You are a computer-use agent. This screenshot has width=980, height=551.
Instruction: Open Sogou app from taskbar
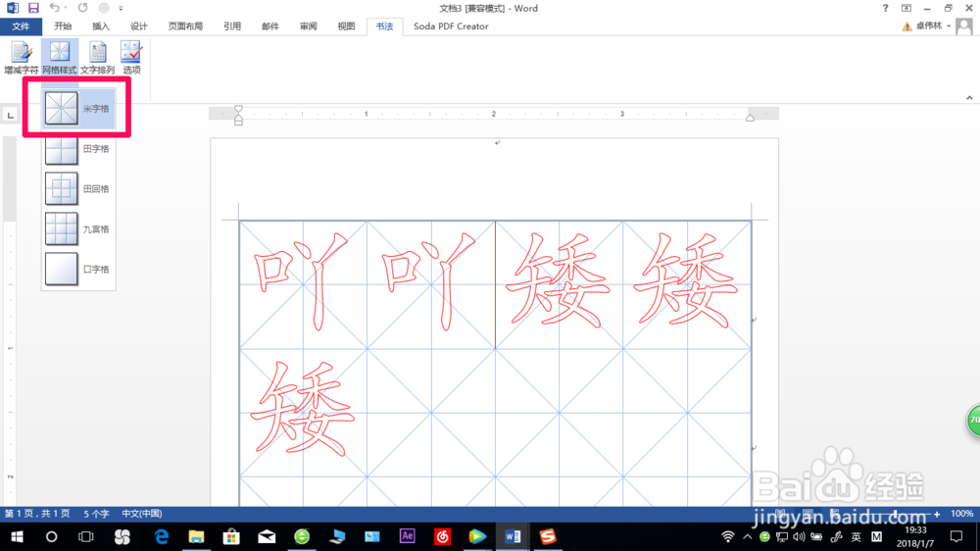point(548,536)
